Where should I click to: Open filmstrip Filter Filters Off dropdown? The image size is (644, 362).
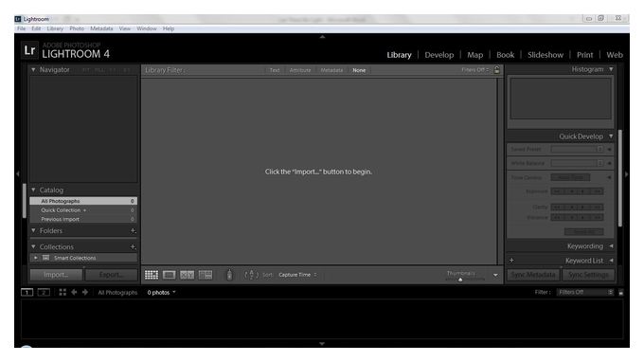tap(585, 292)
